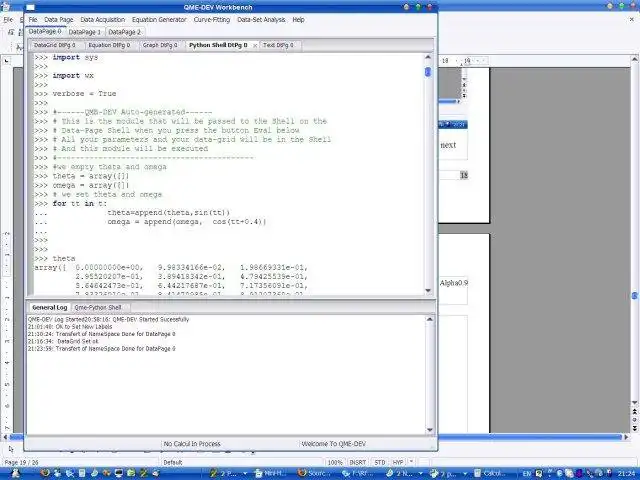The height and width of the screenshot is (480, 640).
Task: Open the Data-Set Analysis menu
Action: pos(261,20)
